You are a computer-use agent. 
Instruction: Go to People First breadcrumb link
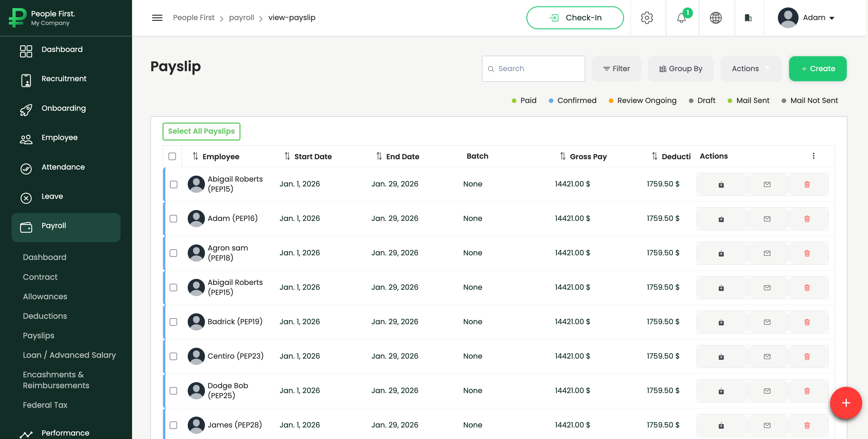pyautogui.click(x=193, y=18)
